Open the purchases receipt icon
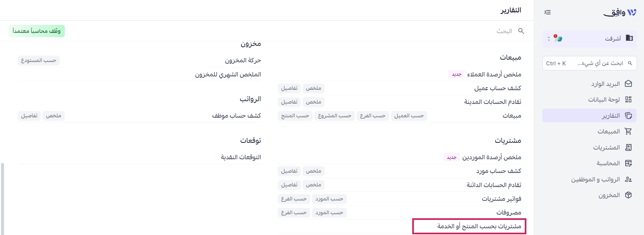644x235 pixels. click(628, 148)
